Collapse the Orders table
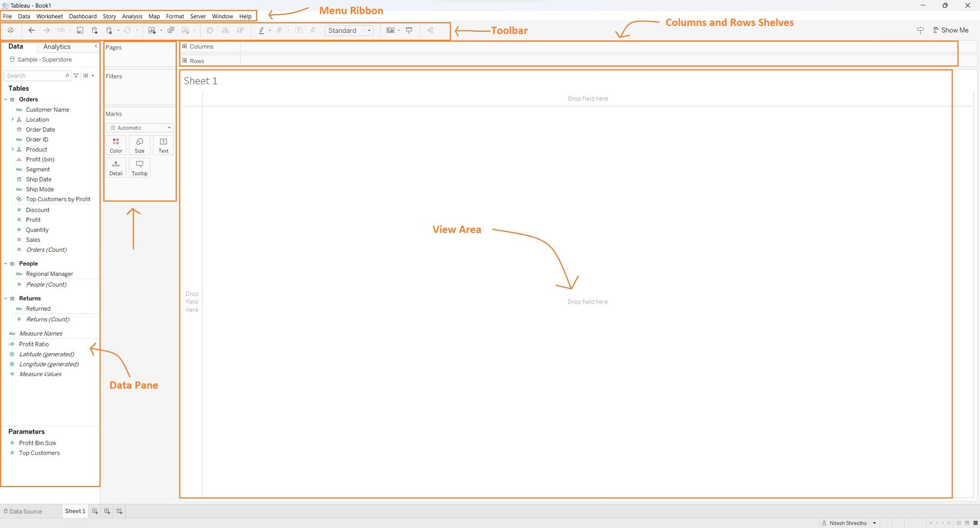Screen dimensions: 980x528 click(x=6, y=99)
